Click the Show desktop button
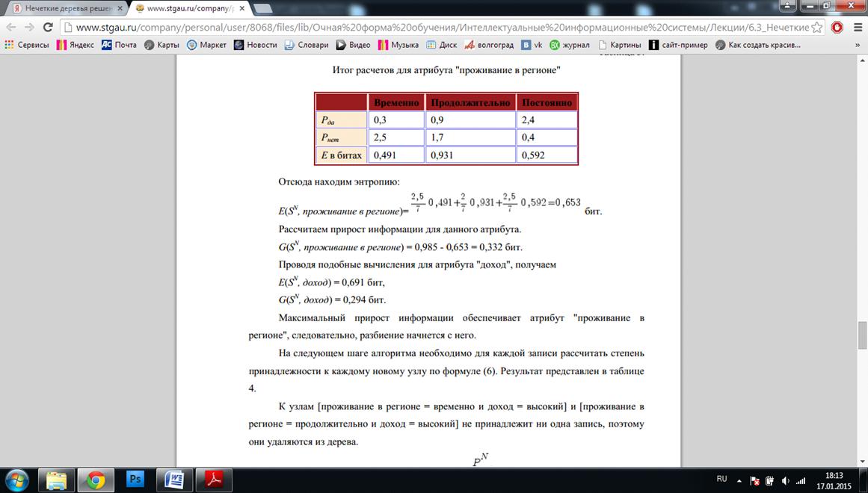868x493 pixels. (x=864, y=480)
